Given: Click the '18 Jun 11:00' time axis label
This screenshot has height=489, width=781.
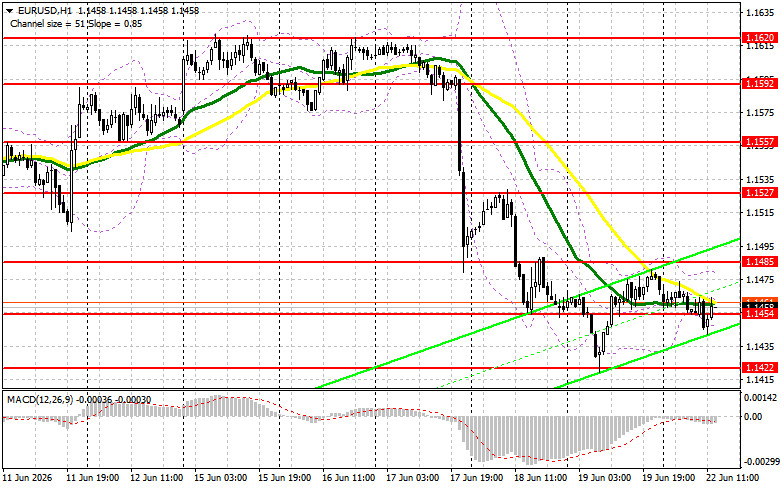Looking at the screenshot, I should [540, 478].
